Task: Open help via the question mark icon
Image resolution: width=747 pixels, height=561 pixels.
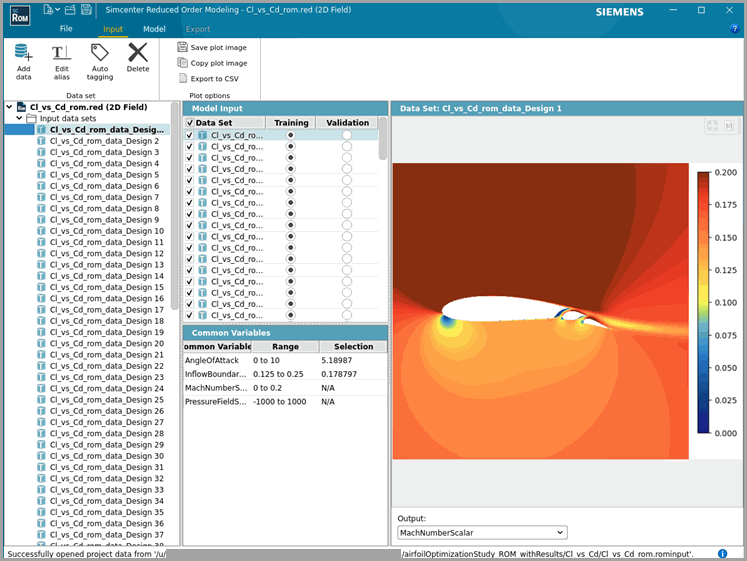Action: (735, 30)
